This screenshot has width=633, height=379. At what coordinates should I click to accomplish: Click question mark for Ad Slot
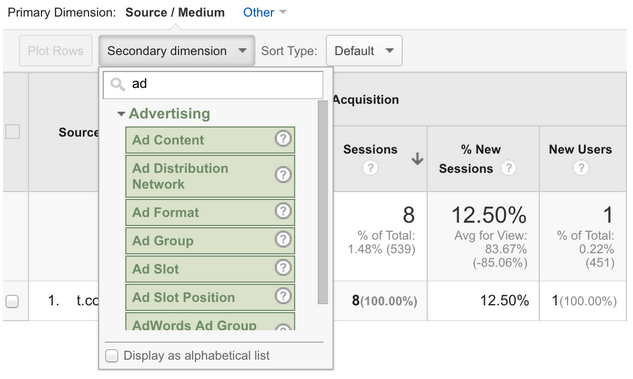pos(283,268)
